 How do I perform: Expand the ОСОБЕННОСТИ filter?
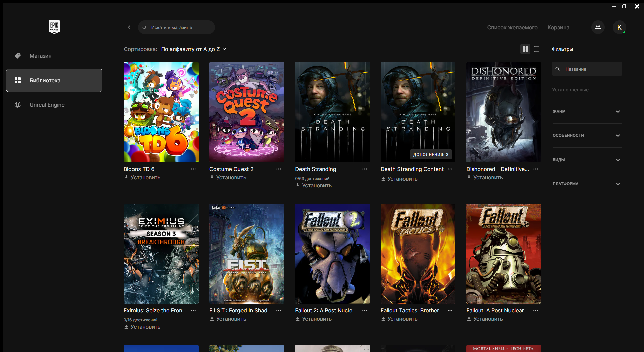click(587, 135)
